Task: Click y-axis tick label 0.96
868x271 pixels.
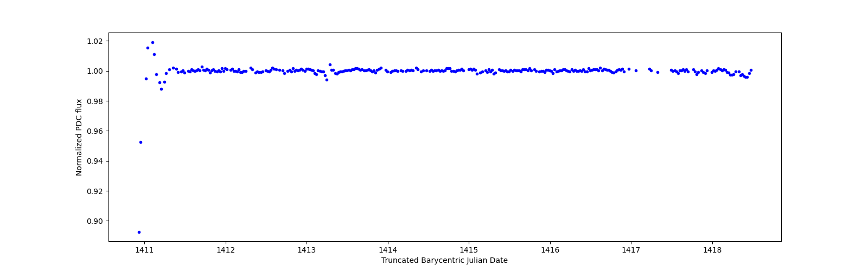Action: (x=95, y=131)
